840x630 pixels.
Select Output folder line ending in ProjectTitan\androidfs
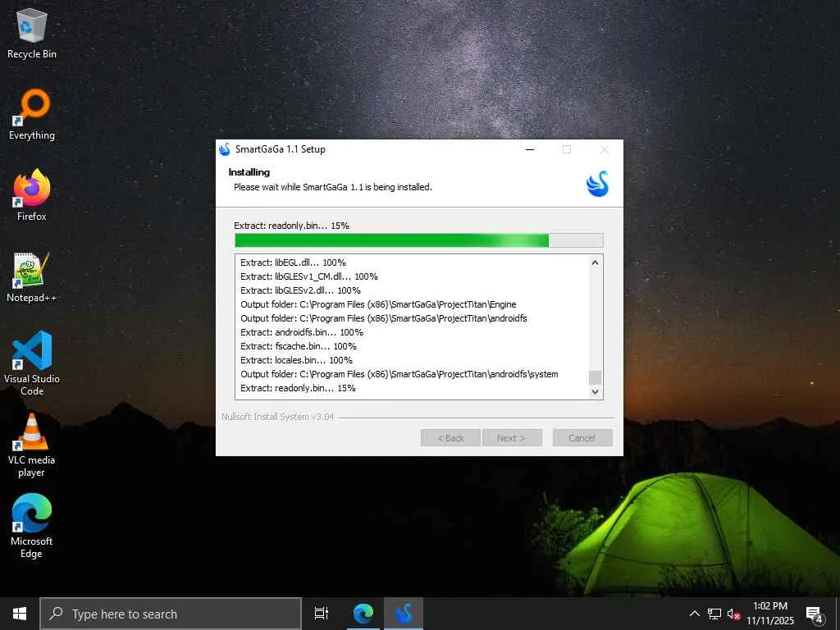(384, 318)
